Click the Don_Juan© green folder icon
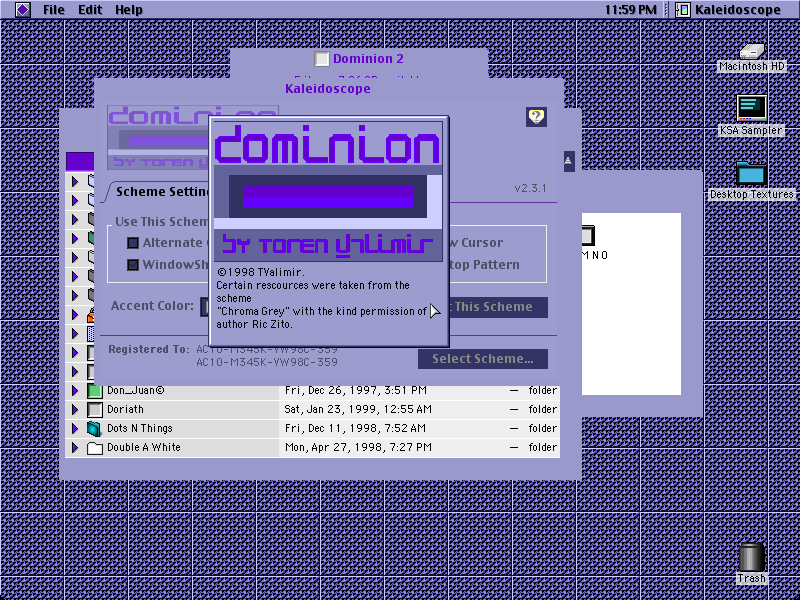800x600 pixels. 95,391
